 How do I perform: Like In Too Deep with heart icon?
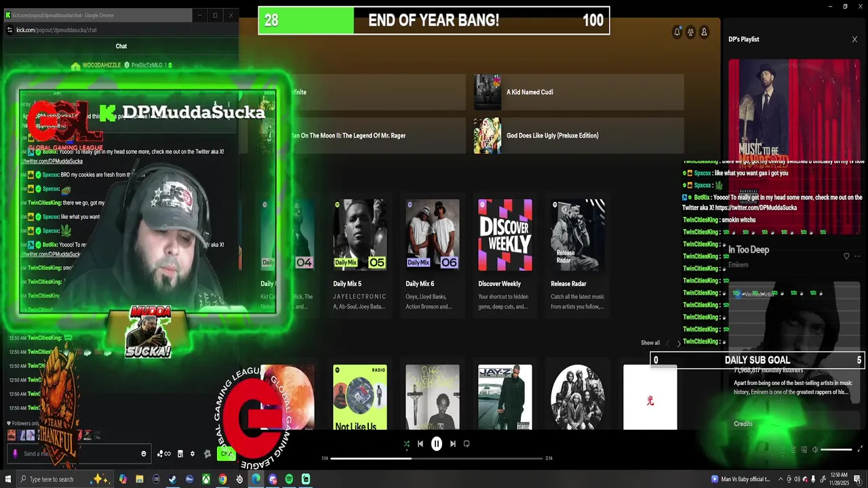coord(846,256)
